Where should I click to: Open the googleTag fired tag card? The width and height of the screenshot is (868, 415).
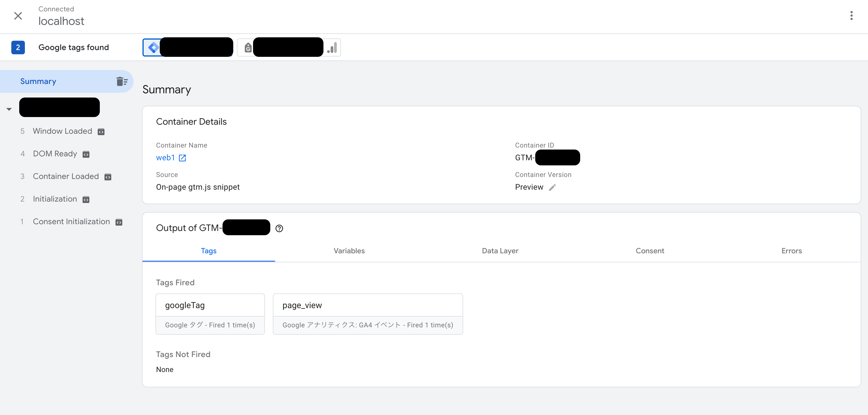(210, 314)
